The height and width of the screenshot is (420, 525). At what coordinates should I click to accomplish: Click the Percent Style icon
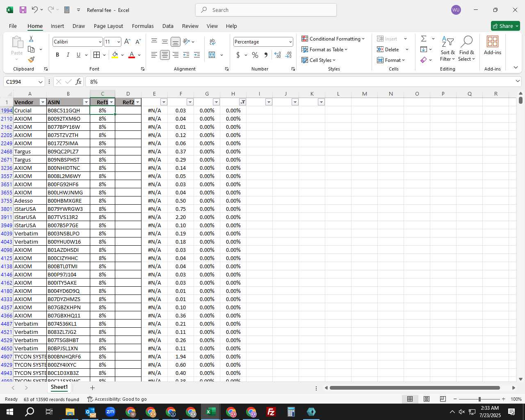tap(255, 55)
